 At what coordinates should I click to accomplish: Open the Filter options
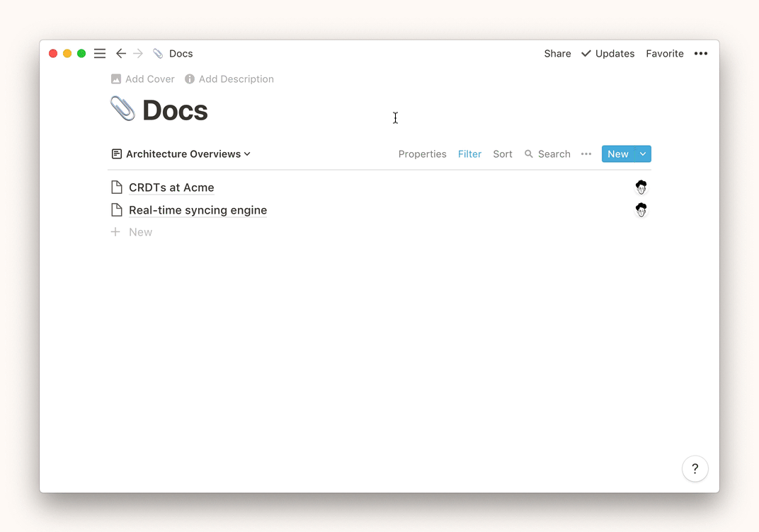[x=469, y=154]
